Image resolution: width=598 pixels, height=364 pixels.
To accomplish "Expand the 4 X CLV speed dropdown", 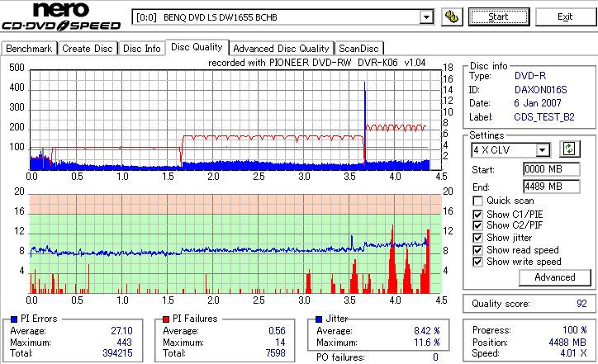I will pos(542,149).
